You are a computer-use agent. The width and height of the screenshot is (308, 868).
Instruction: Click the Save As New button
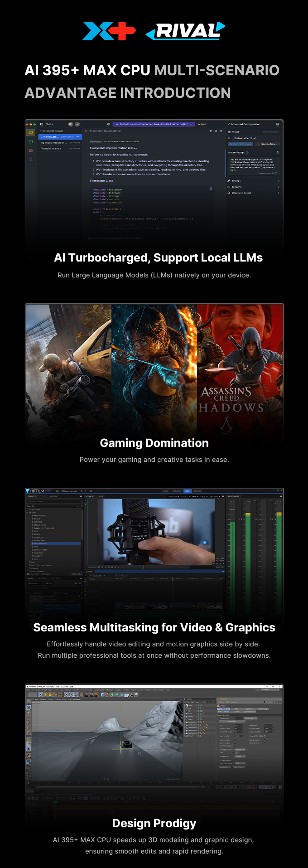[x=268, y=144]
